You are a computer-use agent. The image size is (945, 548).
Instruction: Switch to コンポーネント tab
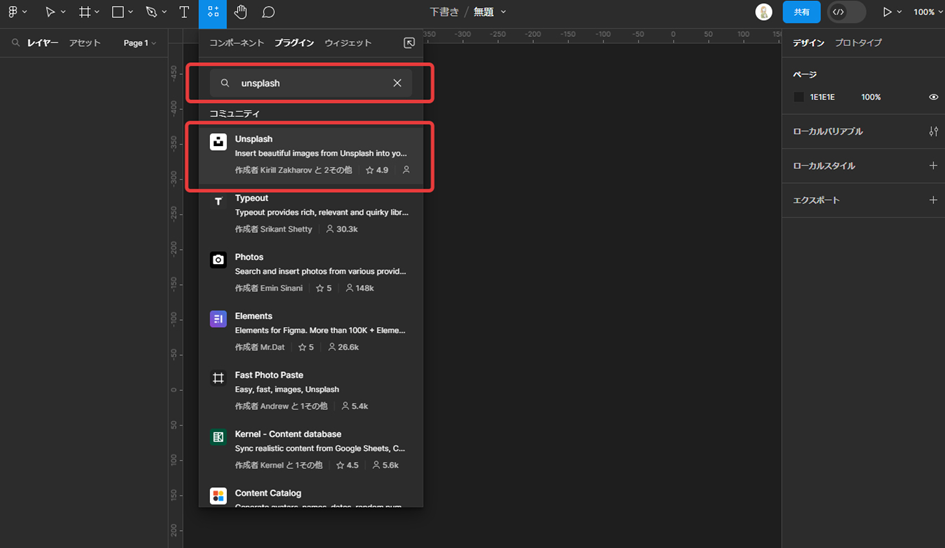coord(236,43)
